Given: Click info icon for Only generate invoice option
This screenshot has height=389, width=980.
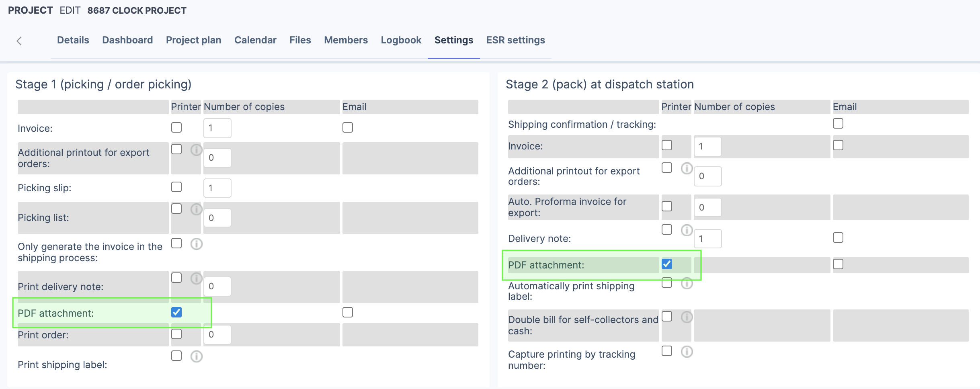Looking at the screenshot, I should click(x=196, y=244).
